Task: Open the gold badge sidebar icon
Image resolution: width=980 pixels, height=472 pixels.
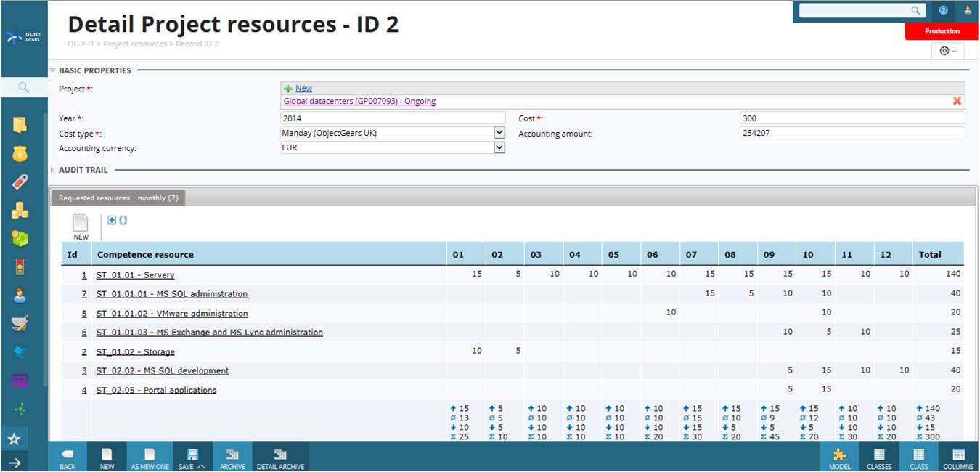Action: pyautogui.click(x=20, y=153)
